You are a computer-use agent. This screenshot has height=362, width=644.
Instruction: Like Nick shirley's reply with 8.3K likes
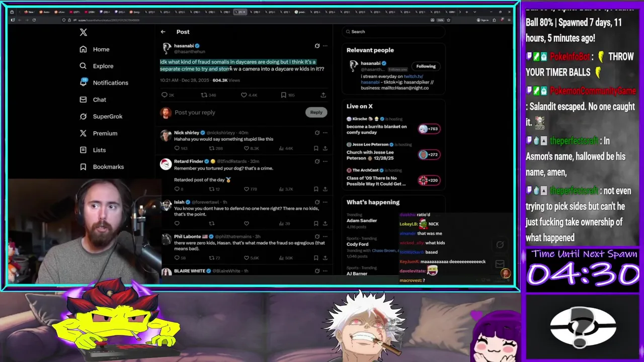(252, 148)
